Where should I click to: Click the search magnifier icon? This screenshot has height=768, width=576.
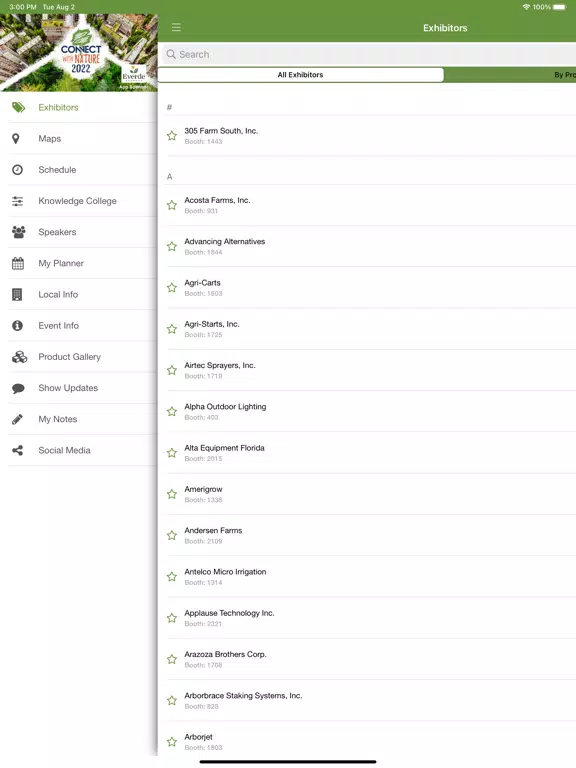171,54
